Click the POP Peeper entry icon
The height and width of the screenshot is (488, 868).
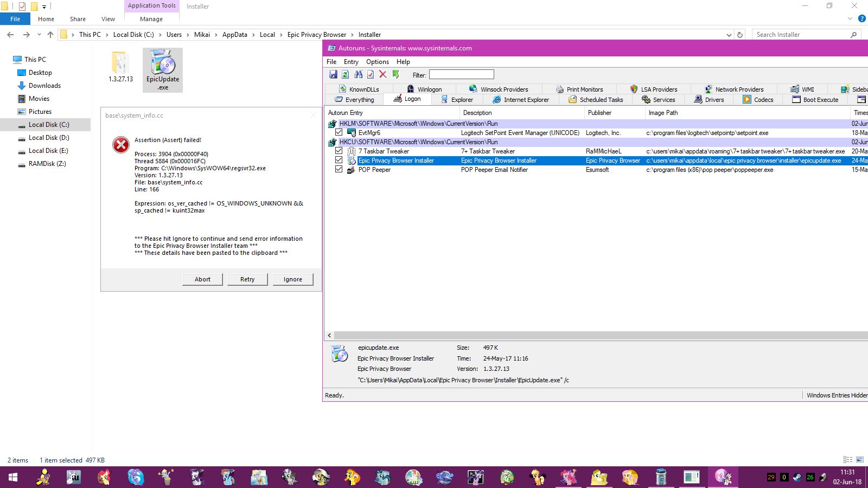352,170
